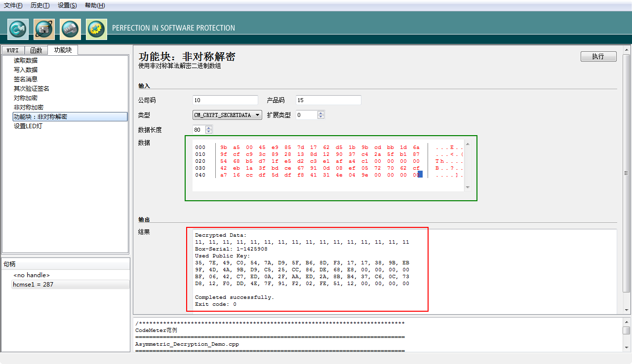
Task: Switch to the 函数 tab
Action: pyautogui.click(x=37, y=50)
